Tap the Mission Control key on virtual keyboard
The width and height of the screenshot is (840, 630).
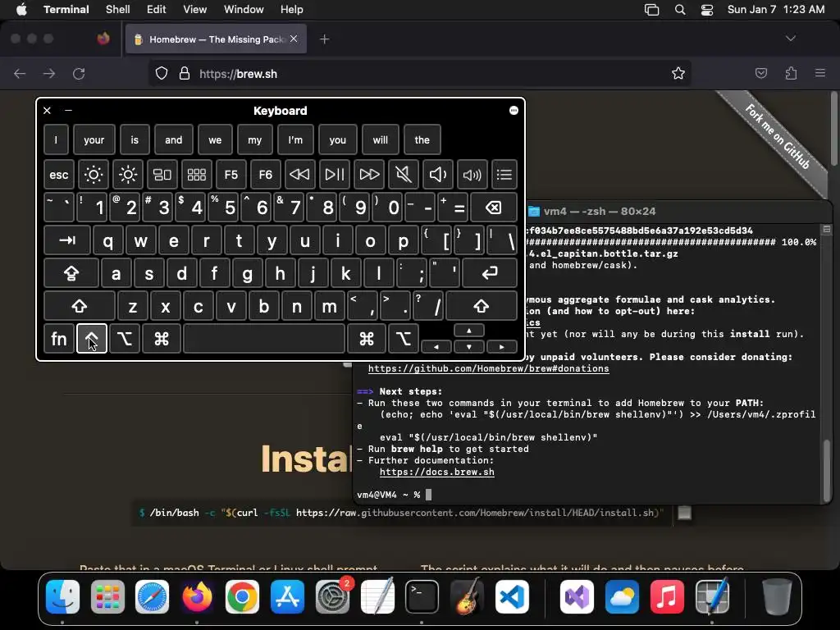tap(162, 174)
